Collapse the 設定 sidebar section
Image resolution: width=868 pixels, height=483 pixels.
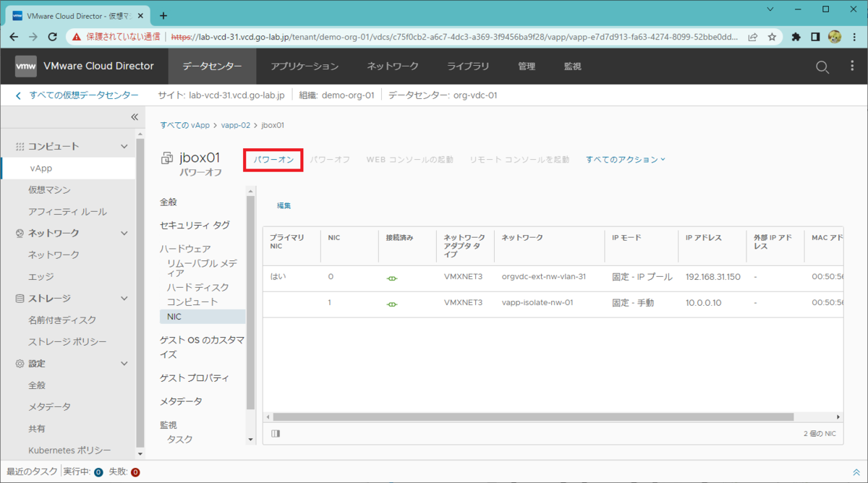click(x=124, y=363)
